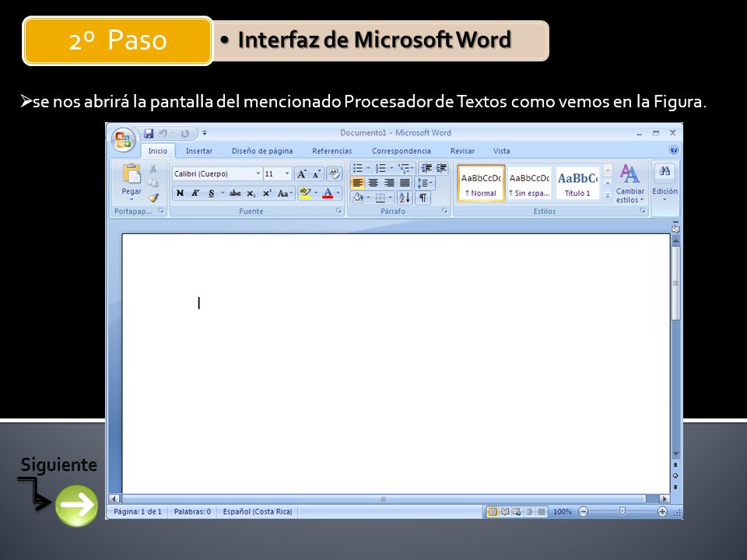Activate the Format Painter brush
Viewport: 747px width, 560px height.
tap(153, 197)
